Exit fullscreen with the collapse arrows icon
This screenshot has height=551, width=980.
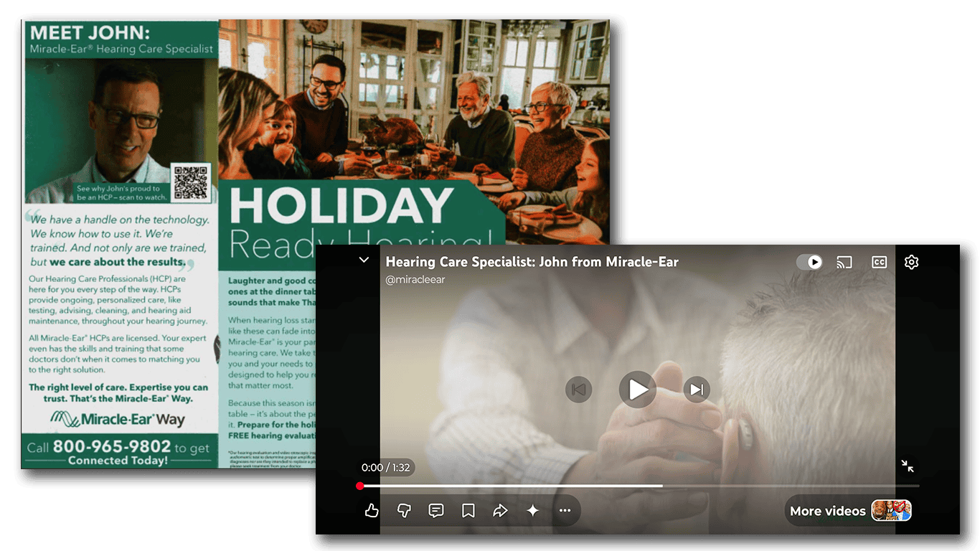point(908,466)
